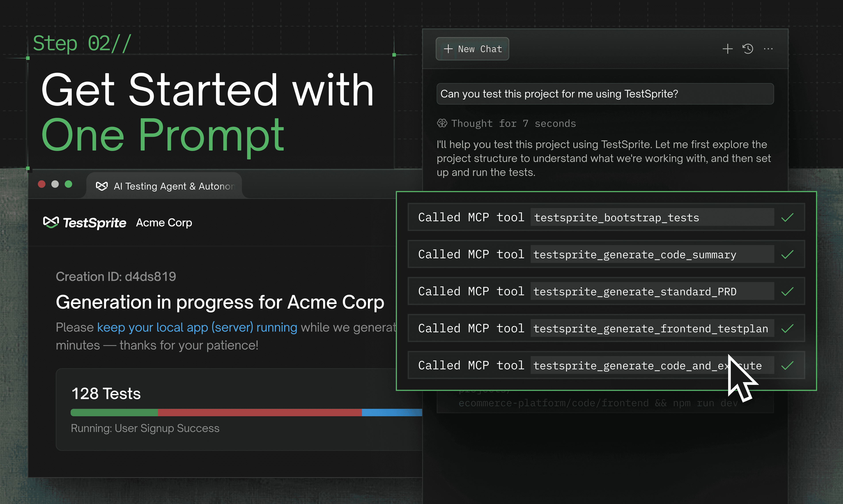The image size is (843, 504).
Task: Toggle the check on testsprite_generate_frontend_testplan
Action: tap(788, 328)
